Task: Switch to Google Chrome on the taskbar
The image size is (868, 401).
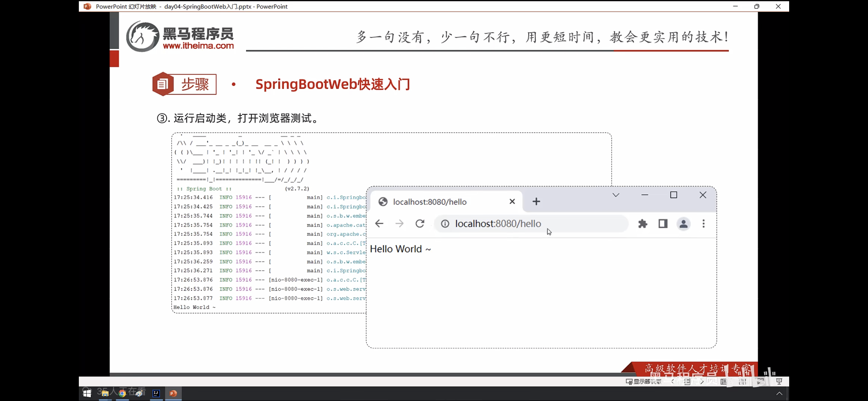Action: (x=122, y=393)
